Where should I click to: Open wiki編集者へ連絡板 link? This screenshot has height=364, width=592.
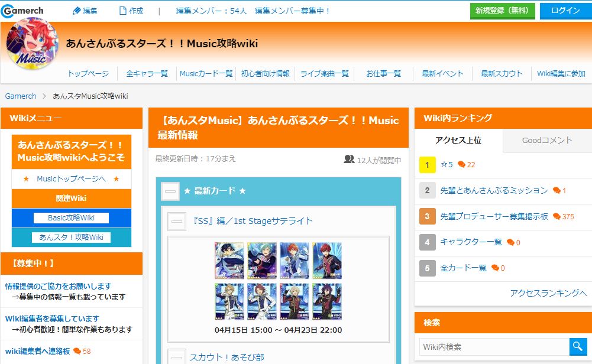[37, 351]
